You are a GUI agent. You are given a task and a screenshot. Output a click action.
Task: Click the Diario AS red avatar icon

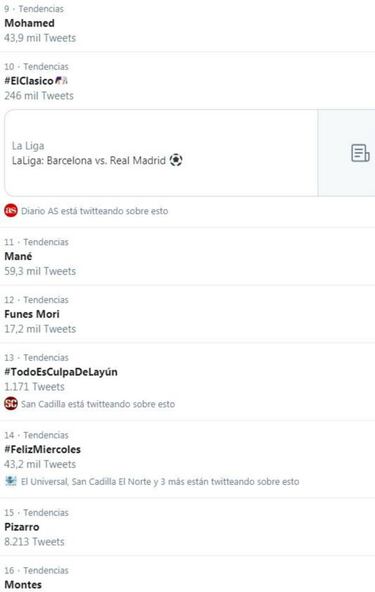(x=11, y=210)
